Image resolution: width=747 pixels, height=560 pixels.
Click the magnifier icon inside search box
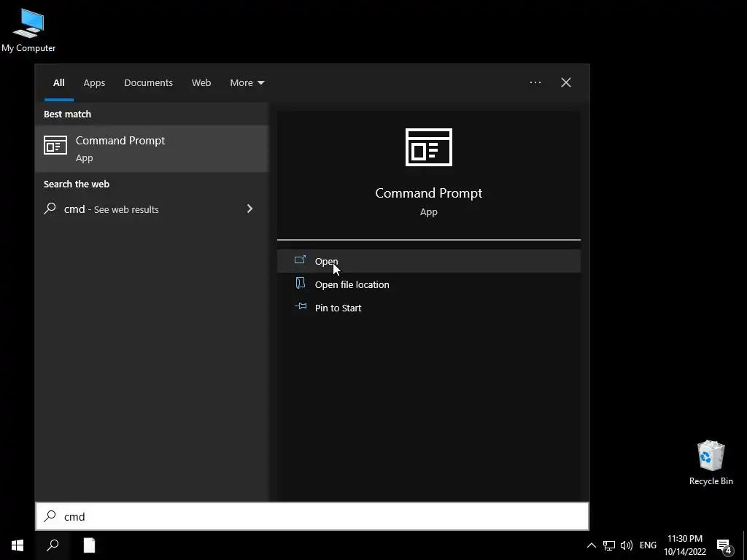50,516
